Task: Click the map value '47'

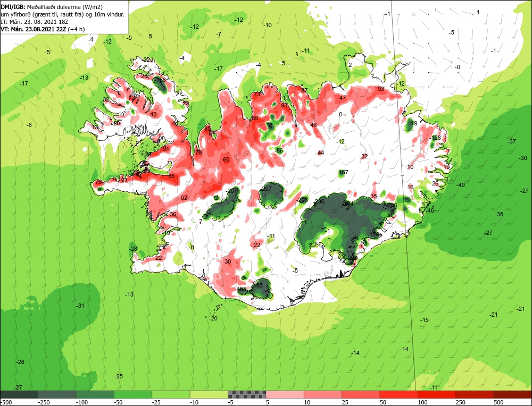Action: pyautogui.click(x=343, y=98)
